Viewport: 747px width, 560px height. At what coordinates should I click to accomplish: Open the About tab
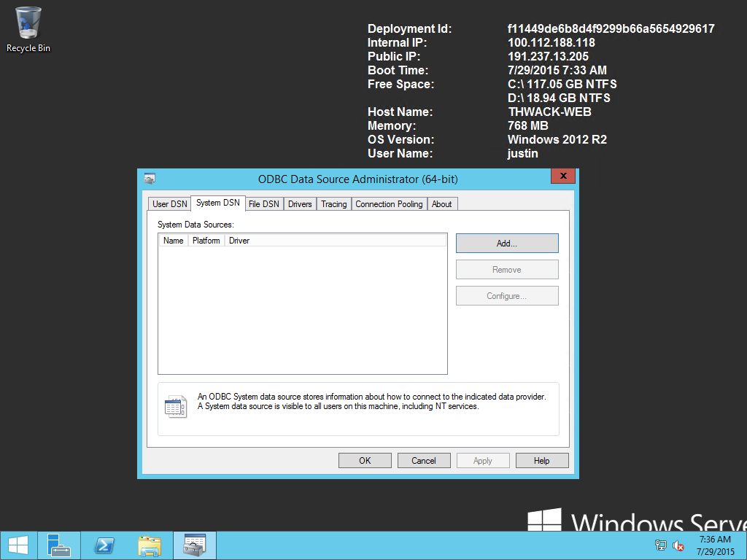point(441,204)
